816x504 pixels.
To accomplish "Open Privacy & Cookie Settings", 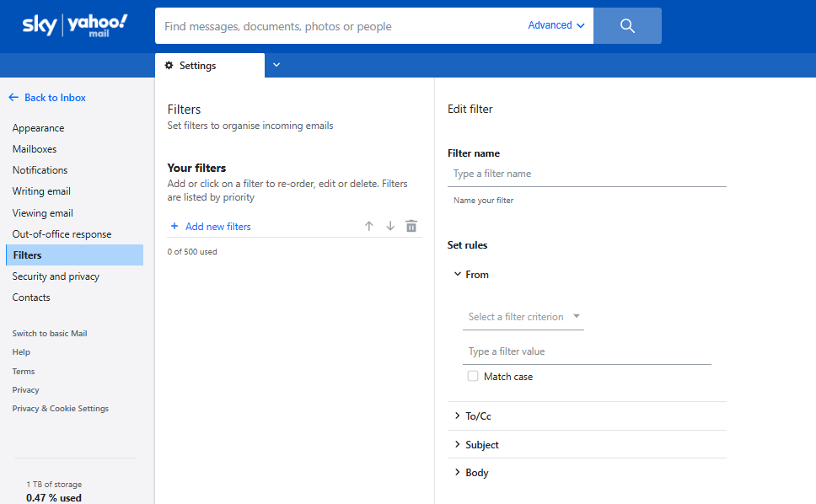I will [x=60, y=408].
